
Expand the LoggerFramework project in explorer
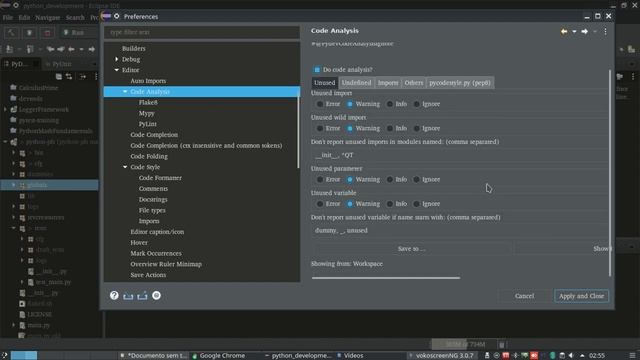(x=5, y=109)
